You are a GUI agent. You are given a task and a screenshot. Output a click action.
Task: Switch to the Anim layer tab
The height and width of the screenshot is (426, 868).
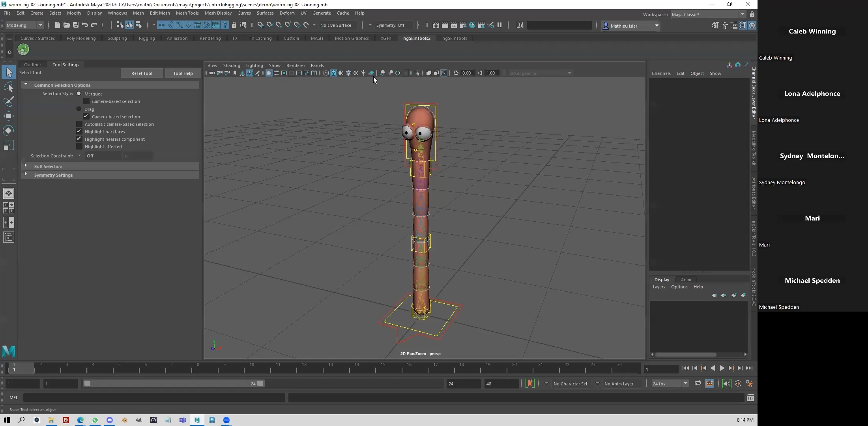(x=686, y=280)
